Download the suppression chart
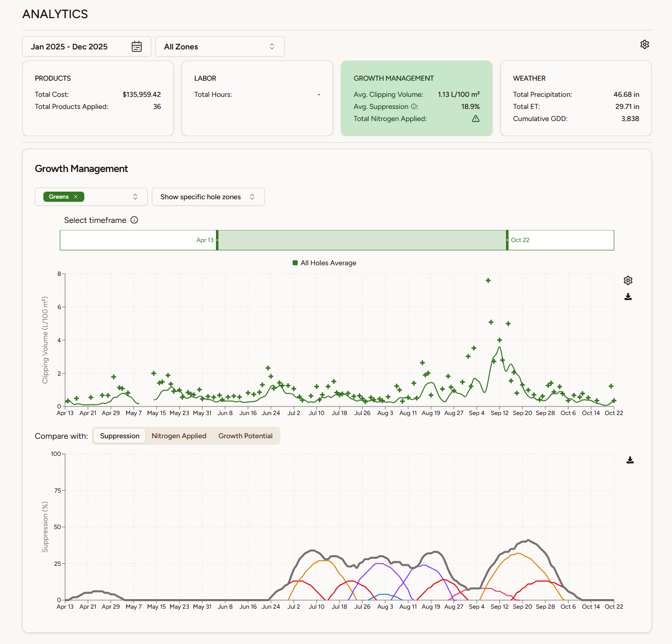This screenshot has width=672, height=644. 630,460
